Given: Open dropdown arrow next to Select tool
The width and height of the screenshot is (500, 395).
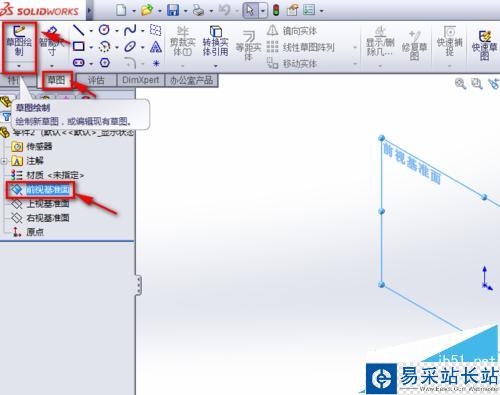Looking at the screenshot, I should coord(263,11).
